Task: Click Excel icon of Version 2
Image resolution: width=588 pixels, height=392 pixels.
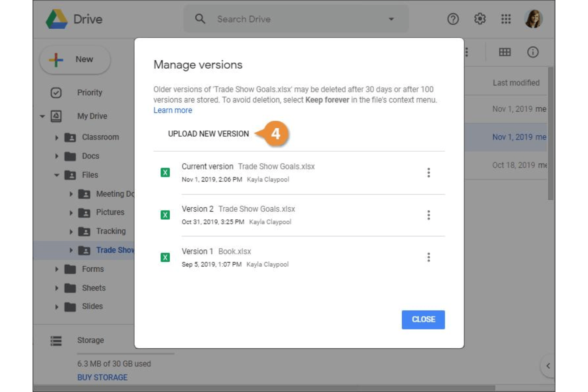Action: (x=165, y=215)
